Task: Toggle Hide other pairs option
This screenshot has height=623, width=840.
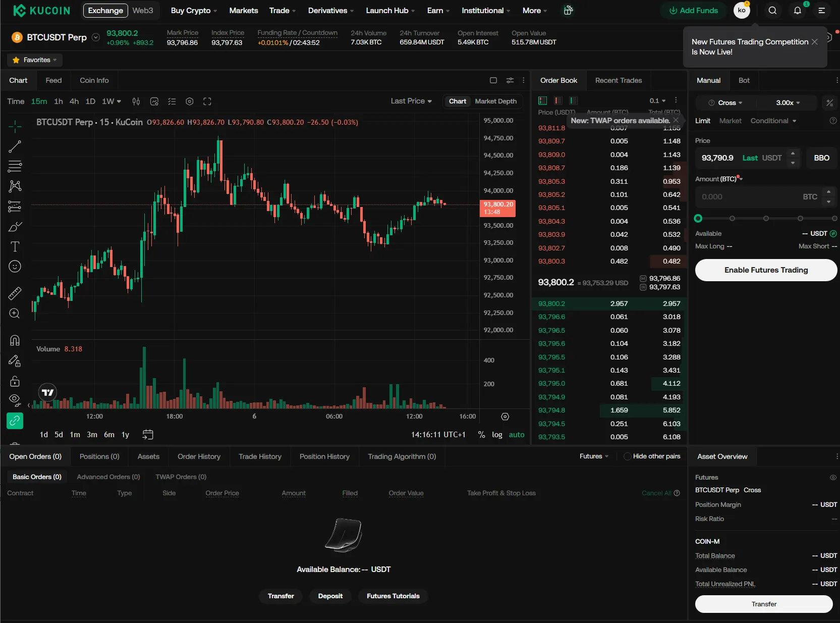Action: [x=652, y=456]
